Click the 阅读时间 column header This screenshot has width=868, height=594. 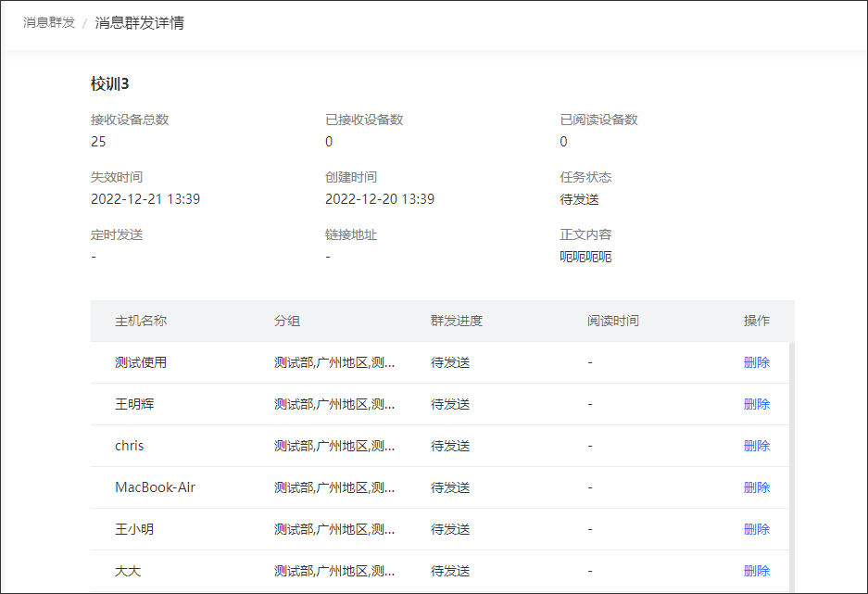[613, 321]
